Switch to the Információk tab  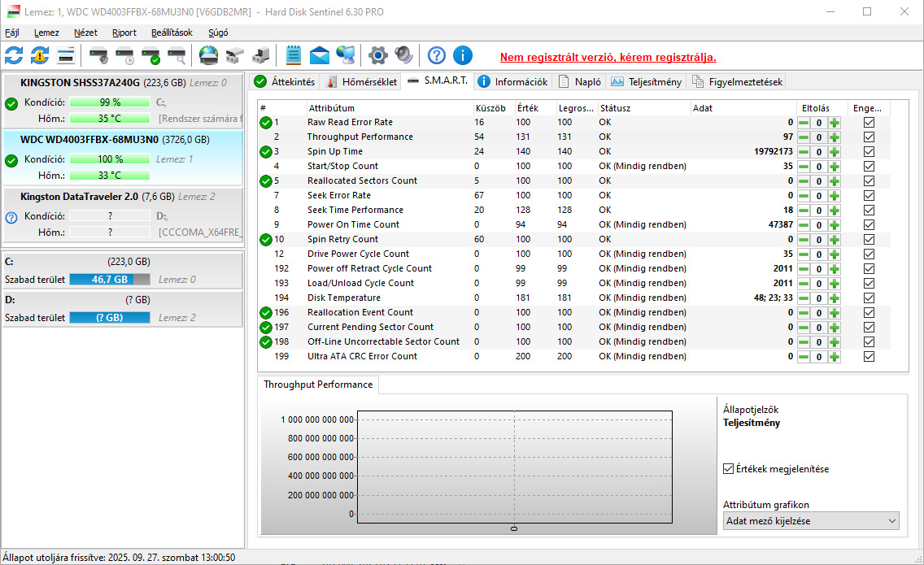pyautogui.click(x=513, y=82)
